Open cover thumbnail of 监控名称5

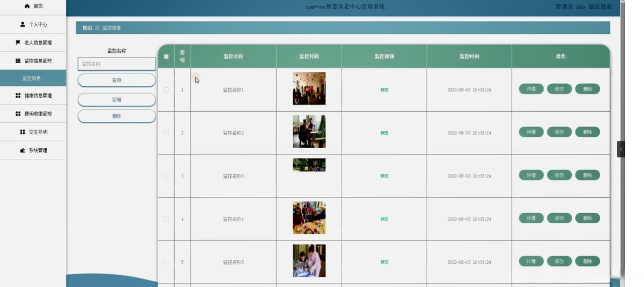(x=309, y=261)
